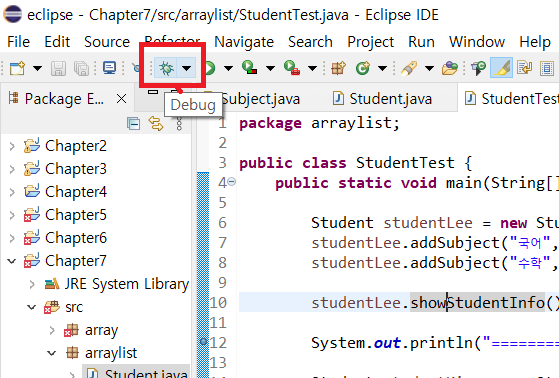This screenshot has width=559, height=378.
Task: Click the Open Console terminal icon
Action: [109, 68]
